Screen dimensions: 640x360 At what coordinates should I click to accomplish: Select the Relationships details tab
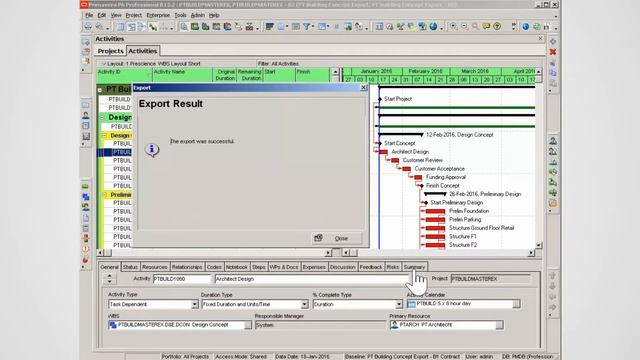coord(187,267)
